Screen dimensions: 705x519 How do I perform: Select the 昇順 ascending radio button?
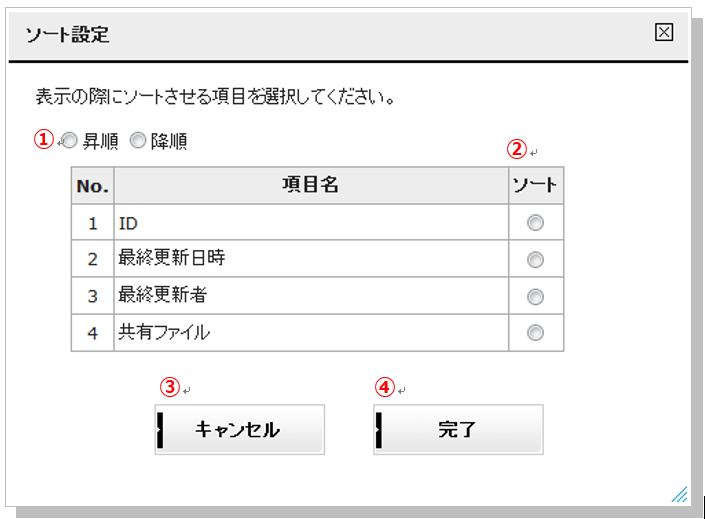(x=70, y=141)
